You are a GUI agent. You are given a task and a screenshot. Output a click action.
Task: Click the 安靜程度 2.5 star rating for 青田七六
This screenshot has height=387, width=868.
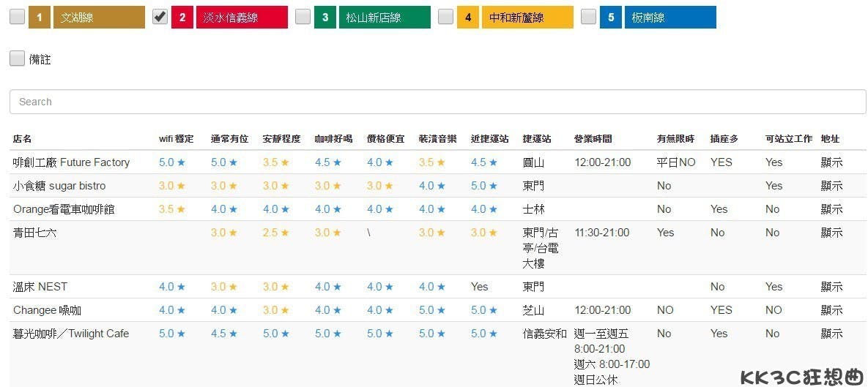[x=276, y=233]
